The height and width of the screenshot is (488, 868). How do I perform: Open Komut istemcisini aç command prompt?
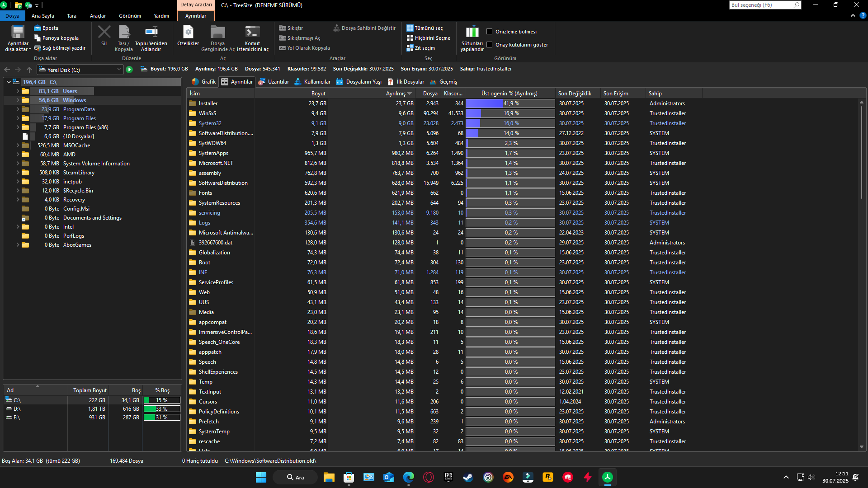pos(252,33)
